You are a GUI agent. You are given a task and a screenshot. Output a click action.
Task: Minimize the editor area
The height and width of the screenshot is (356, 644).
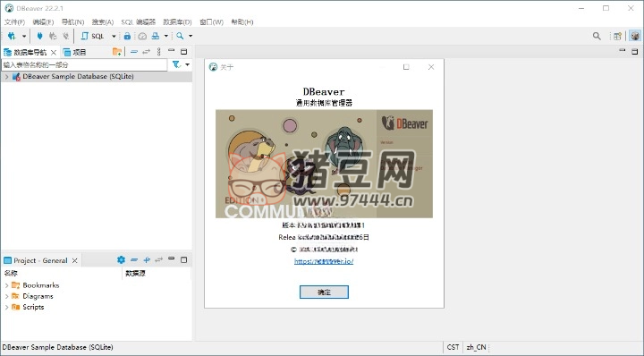coord(623,50)
